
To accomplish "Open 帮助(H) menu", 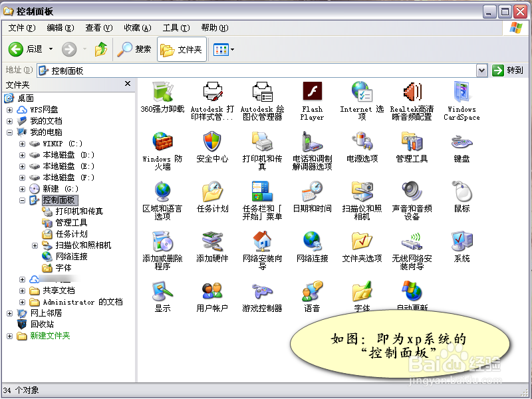I will coord(214,28).
